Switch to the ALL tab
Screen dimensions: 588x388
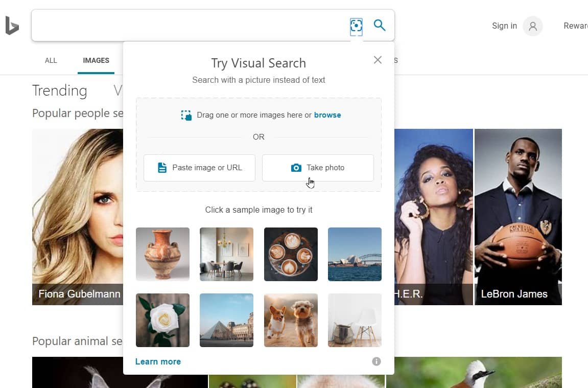pyautogui.click(x=51, y=60)
